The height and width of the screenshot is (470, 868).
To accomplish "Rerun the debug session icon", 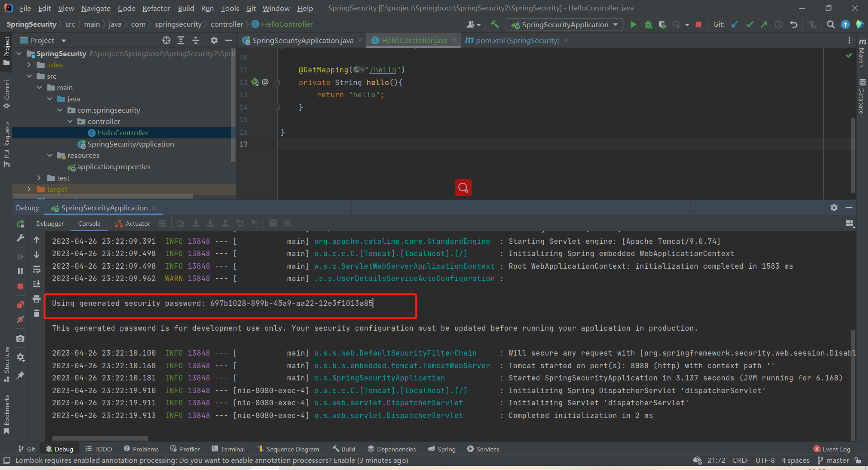I will tap(20, 224).
